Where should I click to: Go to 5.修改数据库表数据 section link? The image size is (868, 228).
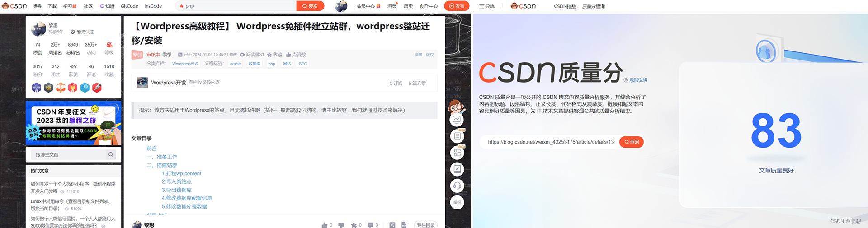coord(184,206)
